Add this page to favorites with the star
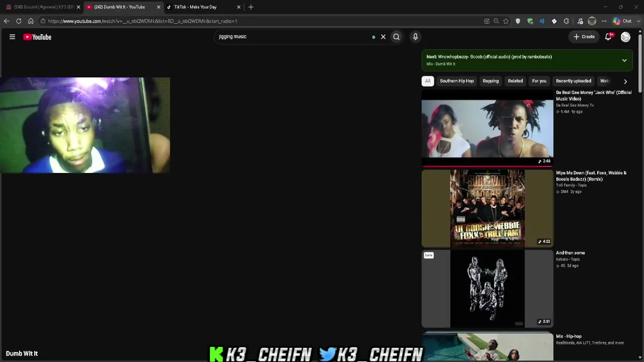Viewport: 644px width, 362px height. [x=506, y=21]
